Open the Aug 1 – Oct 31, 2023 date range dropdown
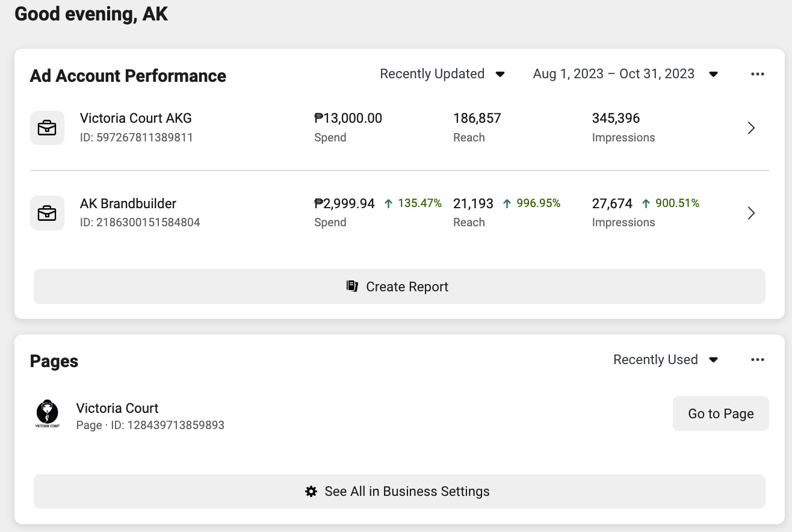Viewport: 792px width, 532px height. (626, 74)
